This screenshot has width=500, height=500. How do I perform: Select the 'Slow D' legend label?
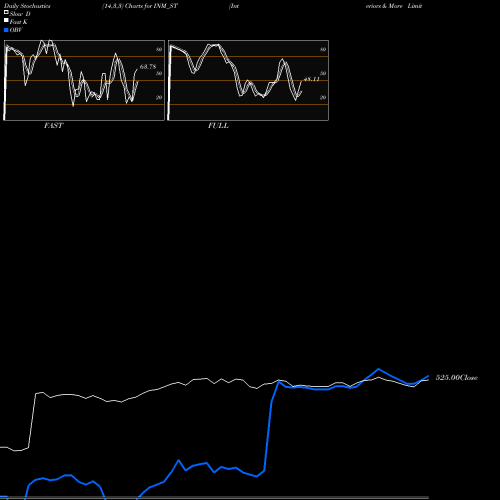pos(20,14)
